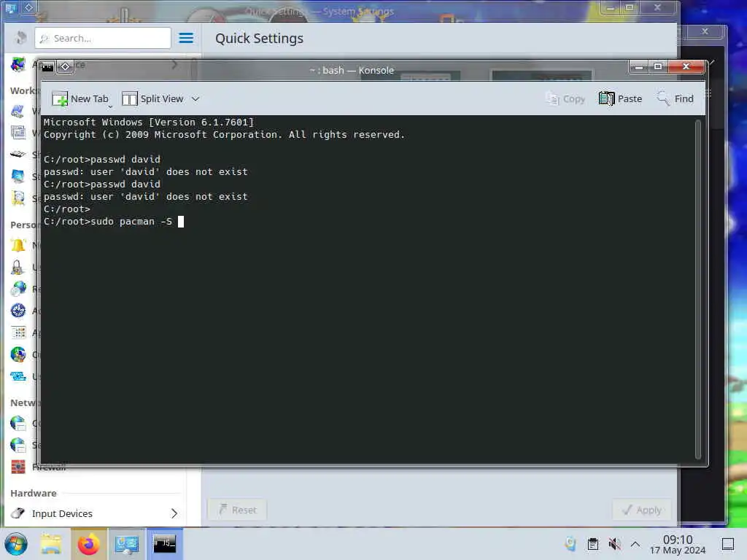Open the Accessibility icon in sidebar
Image resolution: width=747 pixels, height=560 pixels.
tap(18, 311)
